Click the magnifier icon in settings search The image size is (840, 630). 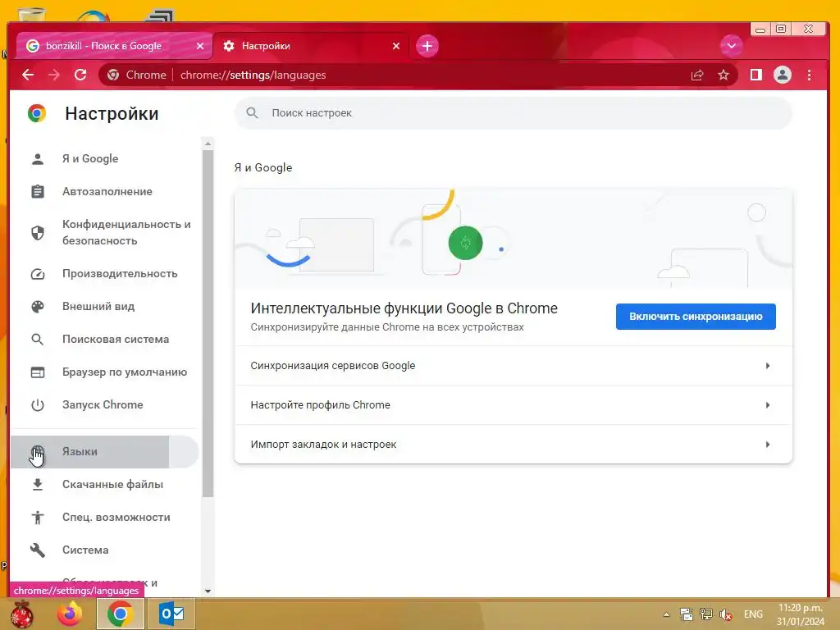252,113
